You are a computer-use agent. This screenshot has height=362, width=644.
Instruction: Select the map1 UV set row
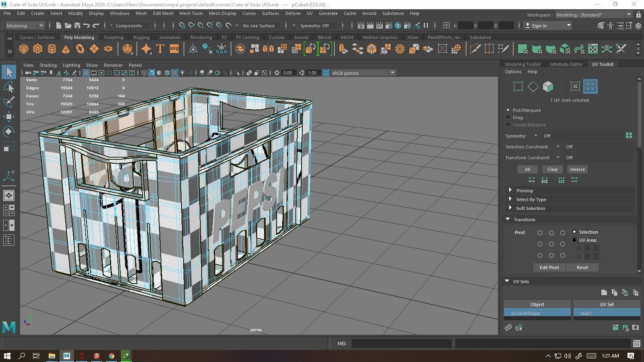click(x=607, y=313)
